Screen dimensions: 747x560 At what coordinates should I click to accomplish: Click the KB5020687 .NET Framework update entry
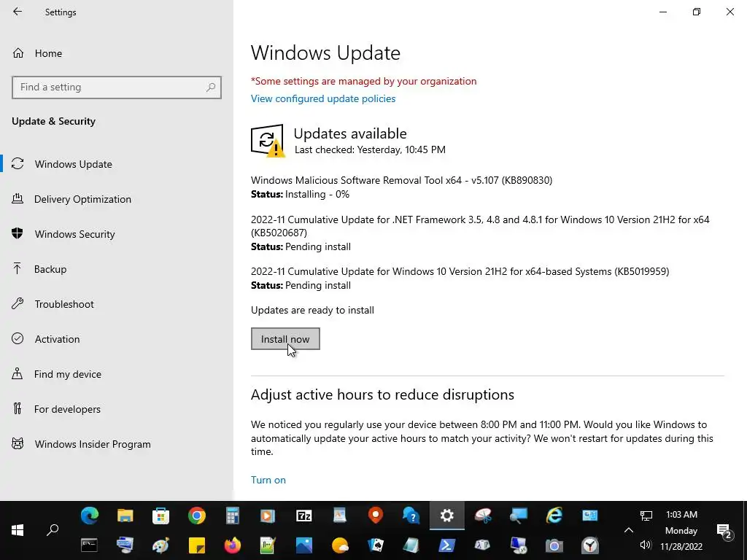(x=480, y=226)
